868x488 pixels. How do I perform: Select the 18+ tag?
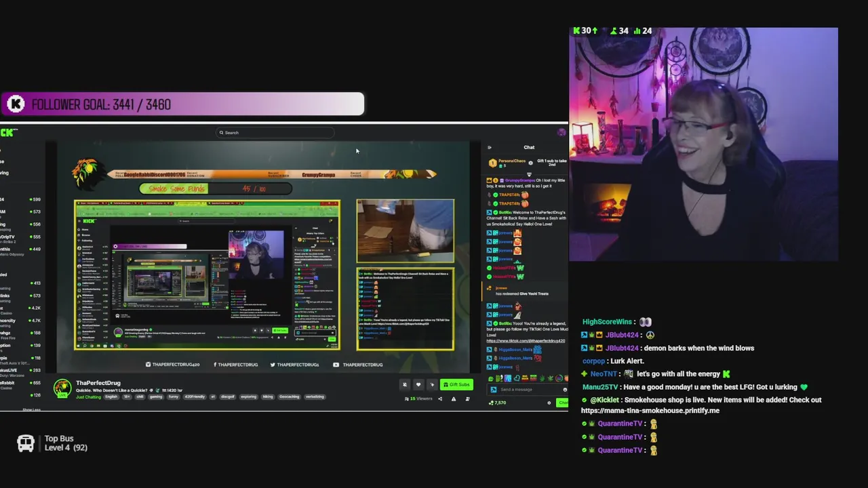tap(127, 397)
